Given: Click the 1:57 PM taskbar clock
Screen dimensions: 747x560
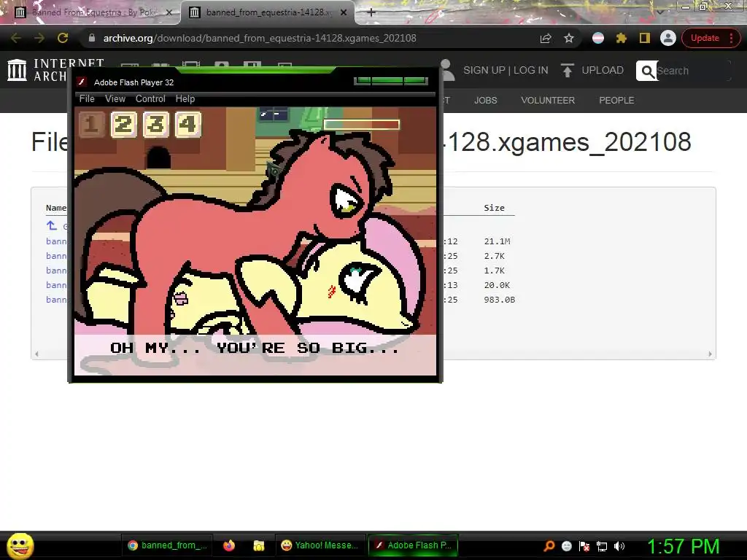Looking at the screenshot, I should tap(683, 546).
